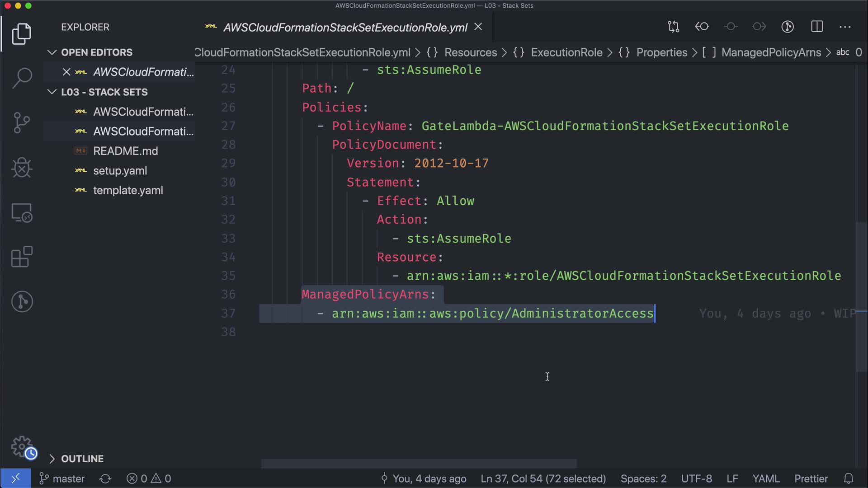
Task: Click Open Changes icon in editor toolbar
Action: pos(673,27)
